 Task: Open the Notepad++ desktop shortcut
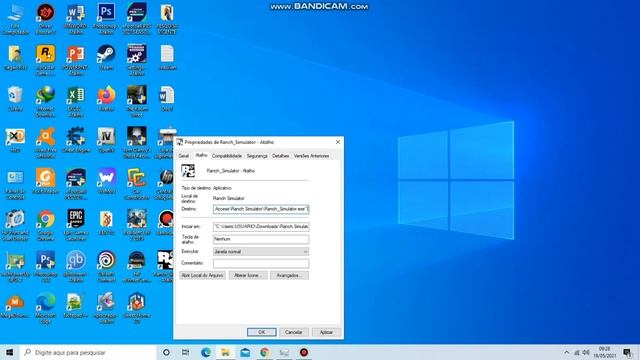[76, 305]
